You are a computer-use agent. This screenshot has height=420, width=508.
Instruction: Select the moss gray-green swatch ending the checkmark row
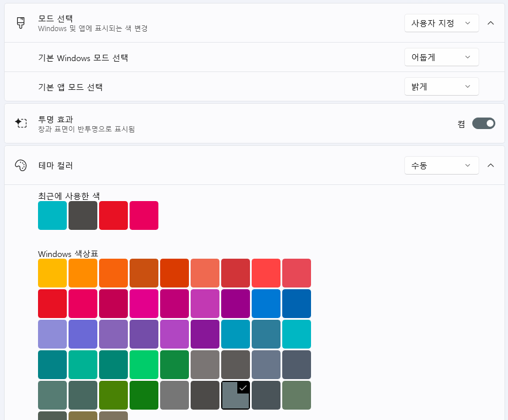(x=297, y=395)
